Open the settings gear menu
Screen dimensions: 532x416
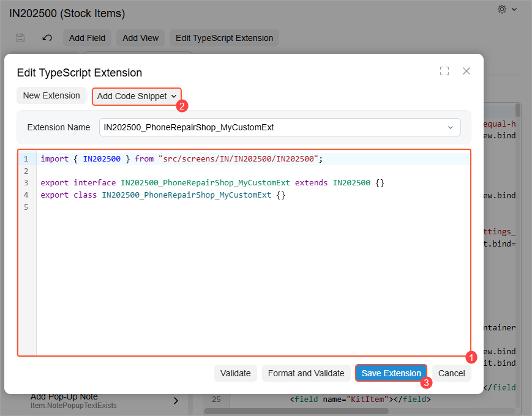[x=502, y=9]
